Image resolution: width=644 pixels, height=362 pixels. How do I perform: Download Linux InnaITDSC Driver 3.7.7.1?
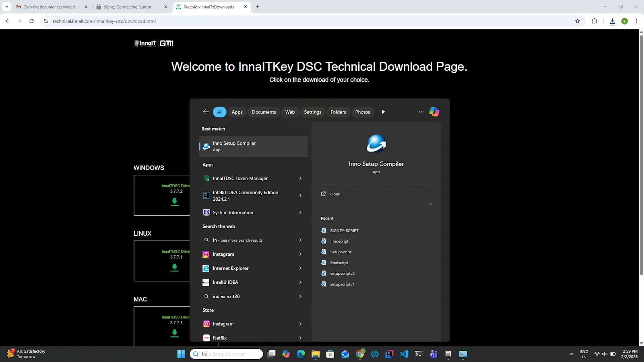click(x=174, y=267)
